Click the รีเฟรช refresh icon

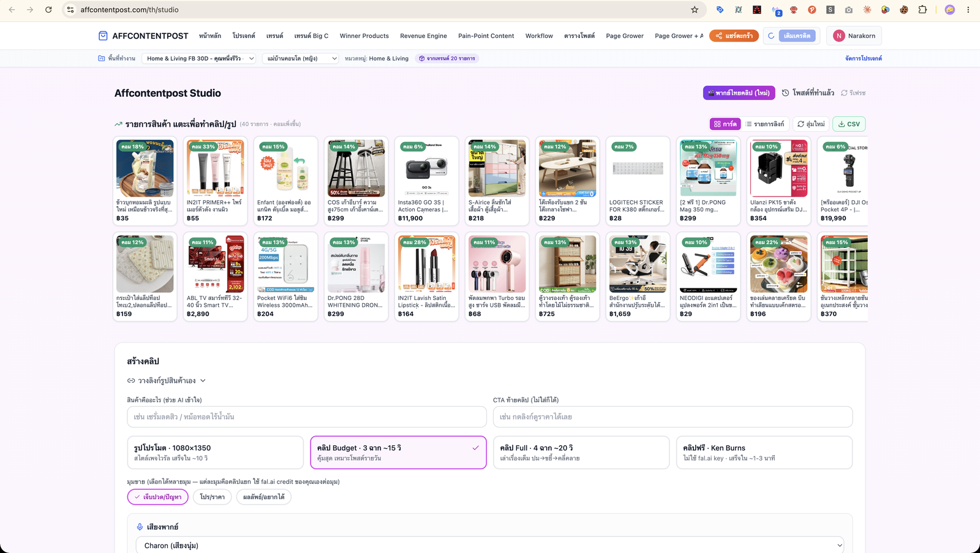click(844, 92)
